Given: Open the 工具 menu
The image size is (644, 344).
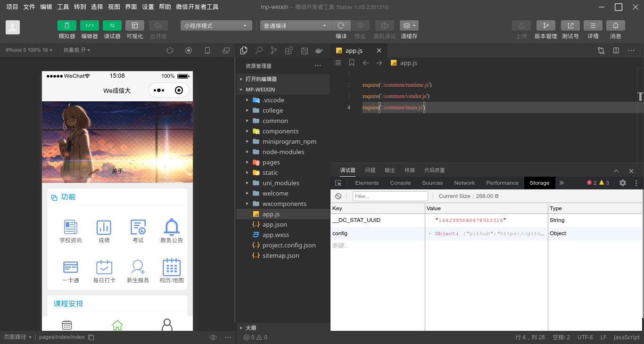Looking at the screenshot, I should pyautogui.click(x=63, y=7).
